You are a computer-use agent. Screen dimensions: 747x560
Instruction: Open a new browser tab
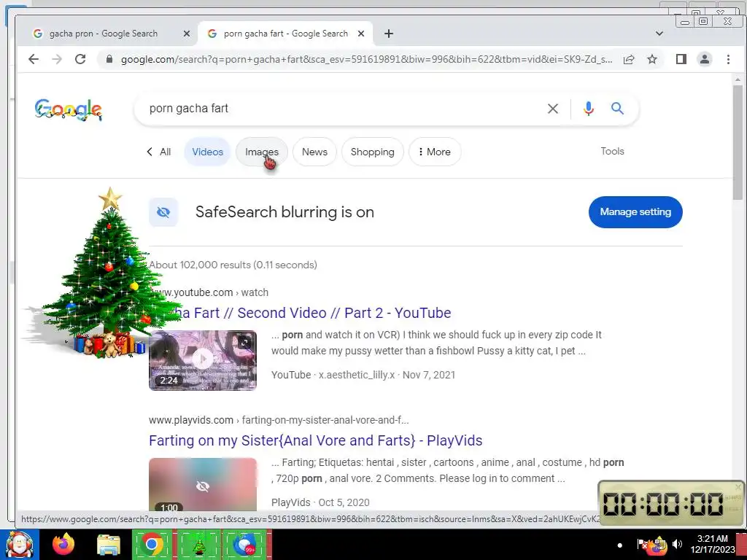coord(389,34)
